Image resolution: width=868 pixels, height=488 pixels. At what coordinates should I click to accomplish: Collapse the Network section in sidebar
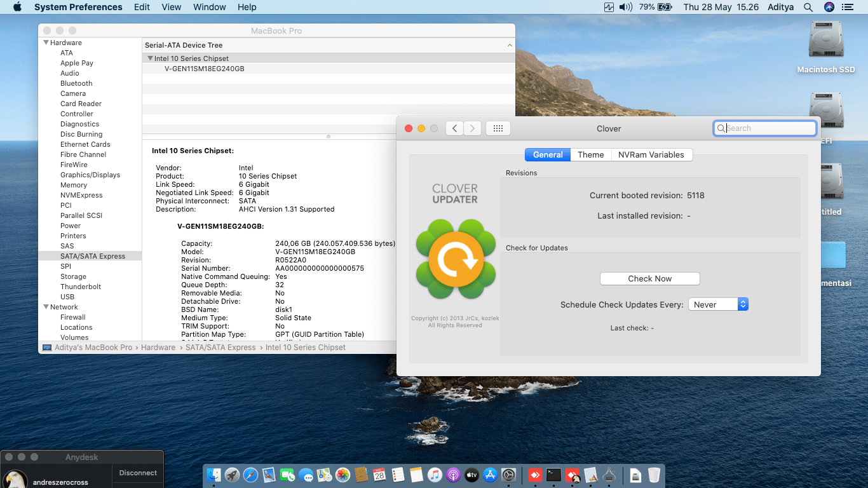[46, 307]
